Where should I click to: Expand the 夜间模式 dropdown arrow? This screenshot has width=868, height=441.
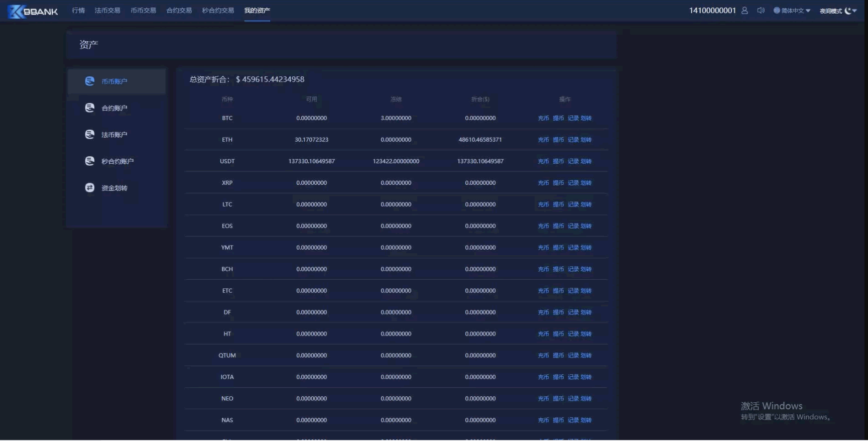(x=855, y=11)
